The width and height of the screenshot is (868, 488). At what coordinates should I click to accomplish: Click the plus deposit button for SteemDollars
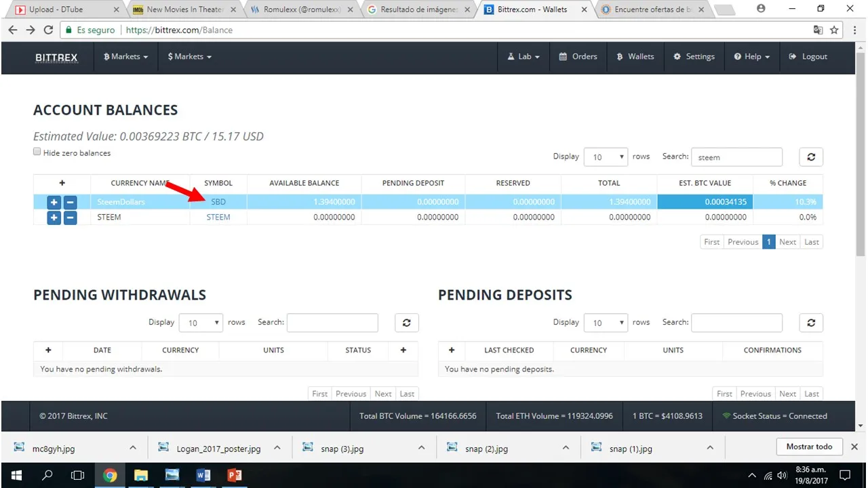pyautogui.click(x=54, y=202)
